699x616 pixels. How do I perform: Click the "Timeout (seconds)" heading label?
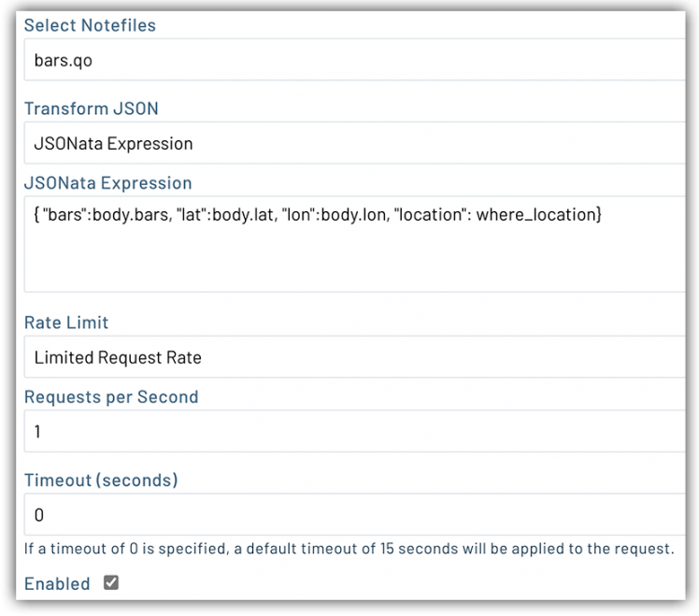(x=101, y=480)
